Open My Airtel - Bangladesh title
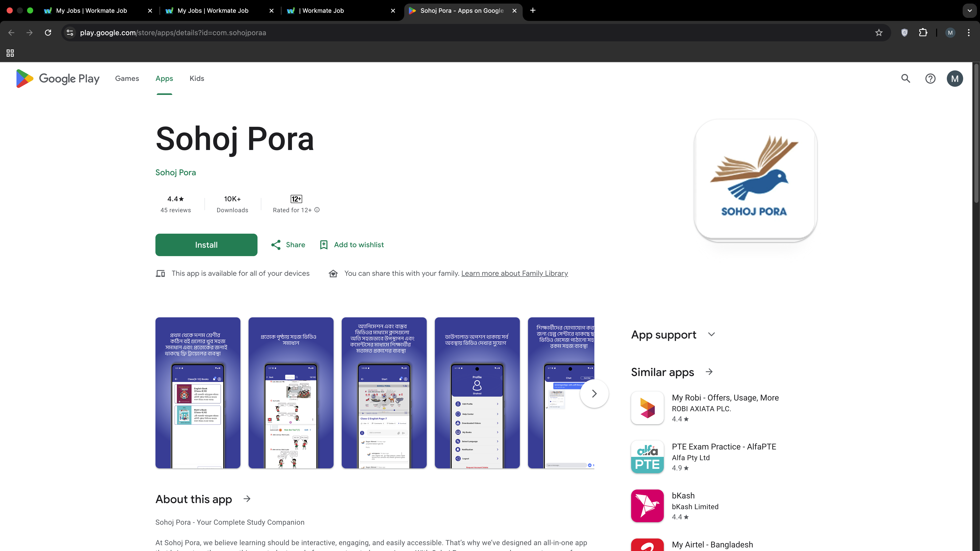980x551 pixels. (712, 545)
